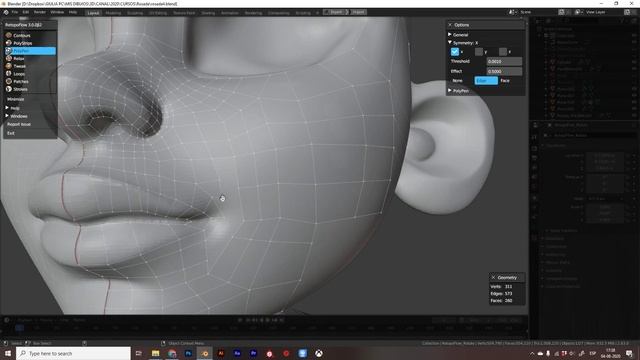Screen dimensions: 640x360
Task: Close the Options panel with its X
Action: pos(450,25)
